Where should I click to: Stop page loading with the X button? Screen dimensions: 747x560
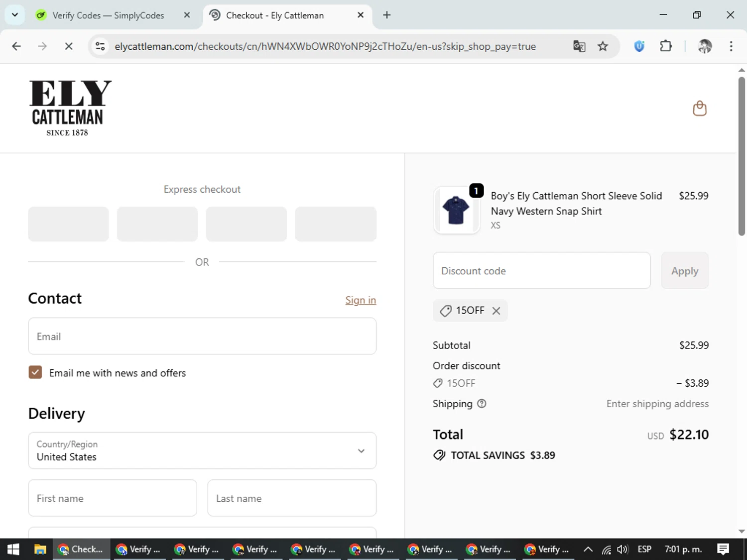(x=69, y=46)
